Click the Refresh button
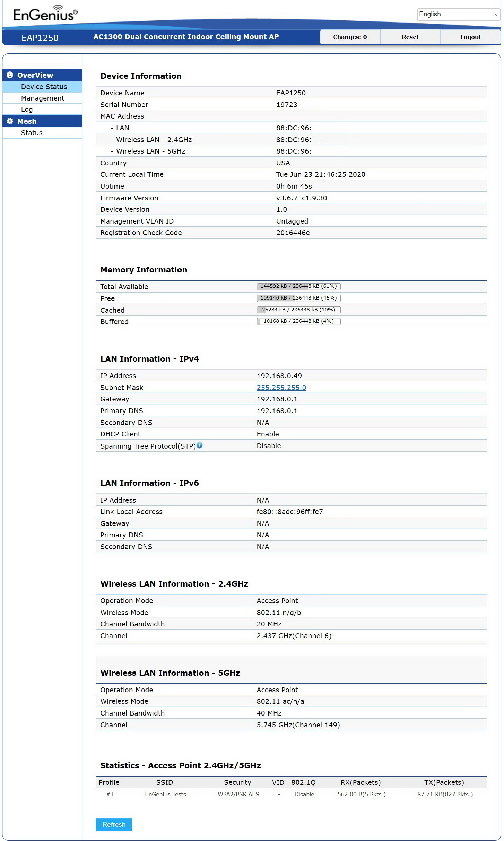This screenshot has height=841, width=504. [114, 824]
